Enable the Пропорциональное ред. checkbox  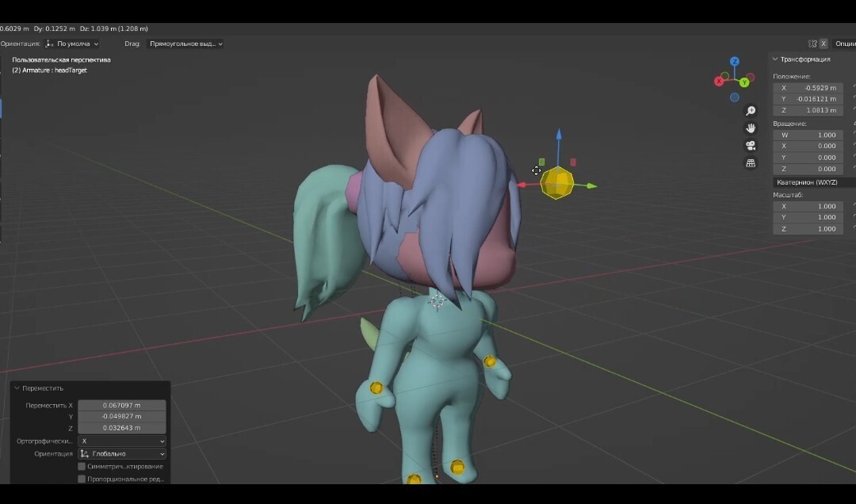point(82,479)
